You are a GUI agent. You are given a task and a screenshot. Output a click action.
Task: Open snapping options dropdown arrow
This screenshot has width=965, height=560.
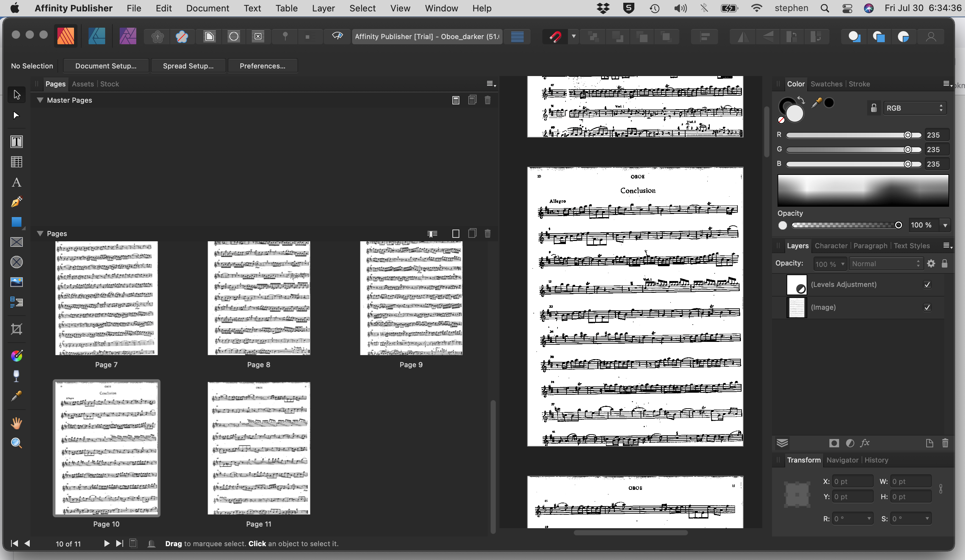tap(573, 37)
